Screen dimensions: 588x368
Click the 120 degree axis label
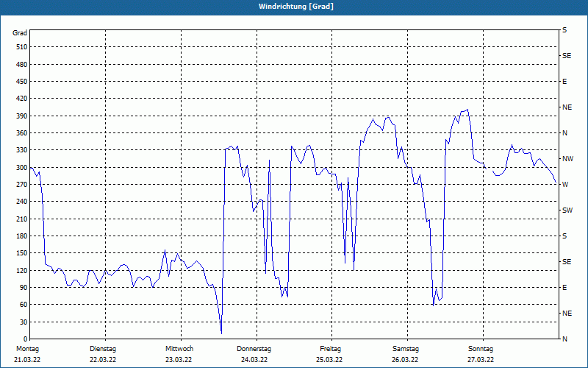[21, 270]
